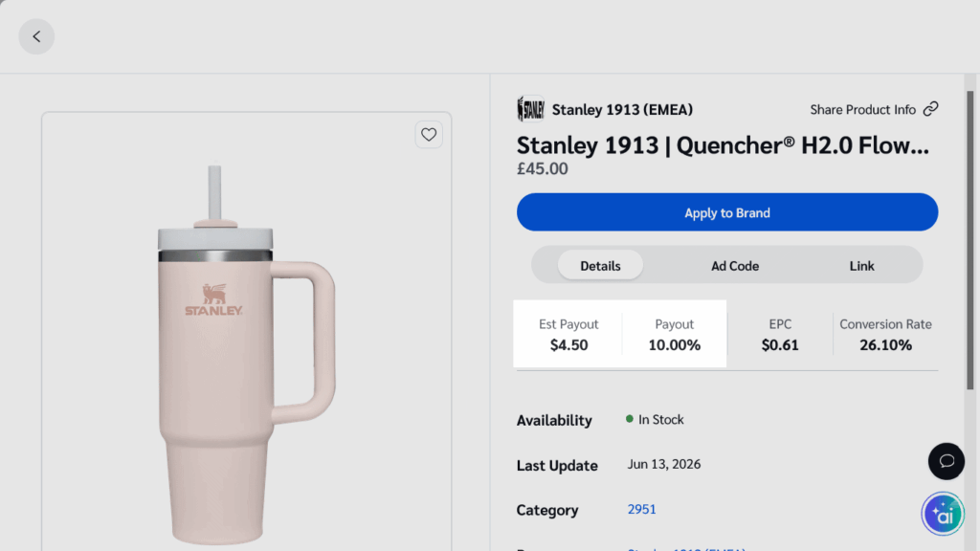Switch to the Details tab
The height and width of the screenshot is (551, 980).
pyautogui.click(x=600, y=266)
